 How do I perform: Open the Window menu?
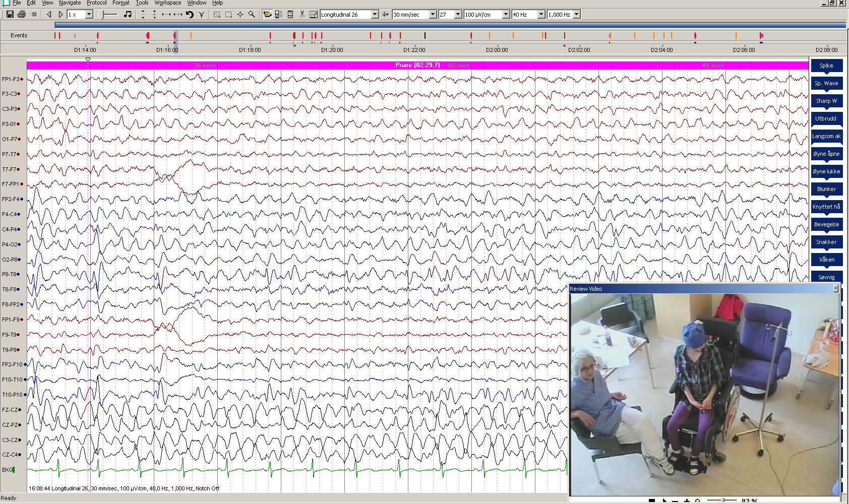(x=197, y=3)
